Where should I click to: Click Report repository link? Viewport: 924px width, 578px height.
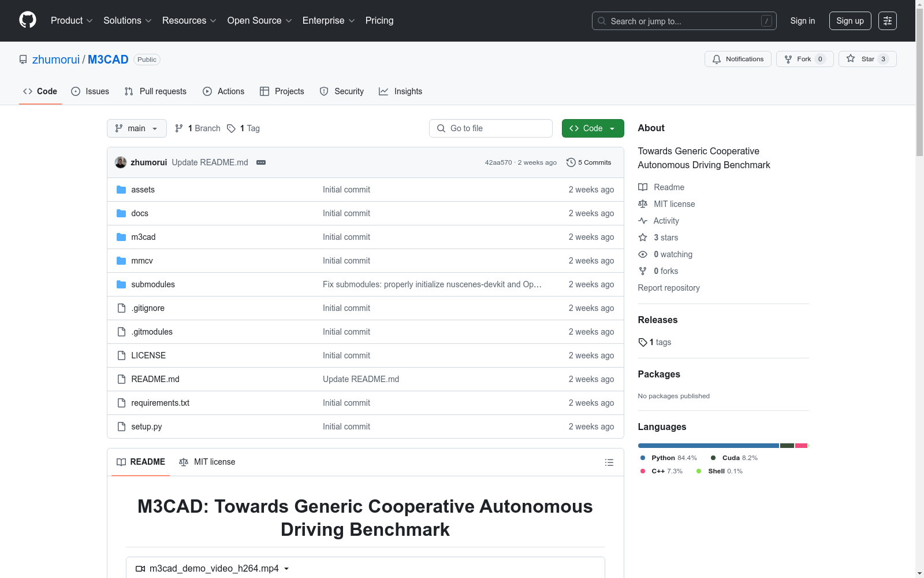tap(669, 288)
